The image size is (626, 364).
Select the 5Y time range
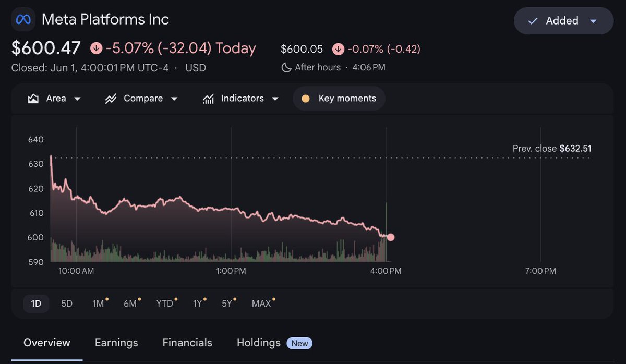227,304
